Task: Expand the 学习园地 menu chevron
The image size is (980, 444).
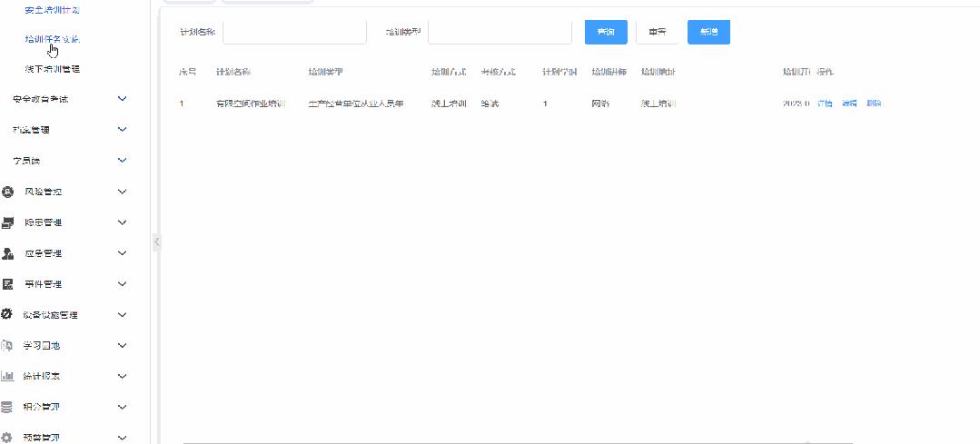Action: point(123,345)
